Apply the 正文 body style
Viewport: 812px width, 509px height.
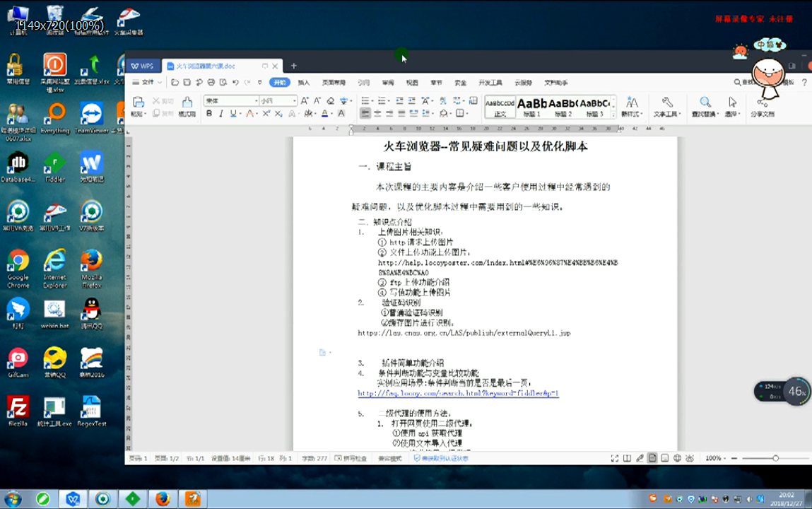point(500,107)
